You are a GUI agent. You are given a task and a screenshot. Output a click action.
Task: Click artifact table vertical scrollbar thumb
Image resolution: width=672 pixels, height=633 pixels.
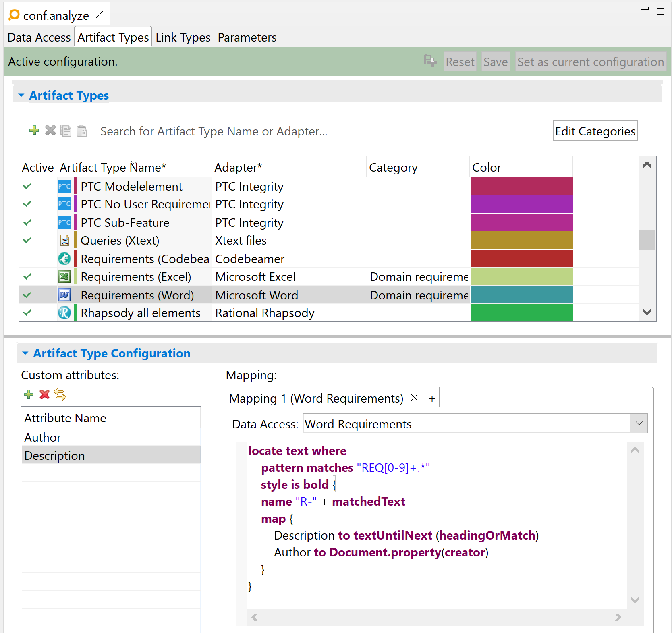click(647, 240)
